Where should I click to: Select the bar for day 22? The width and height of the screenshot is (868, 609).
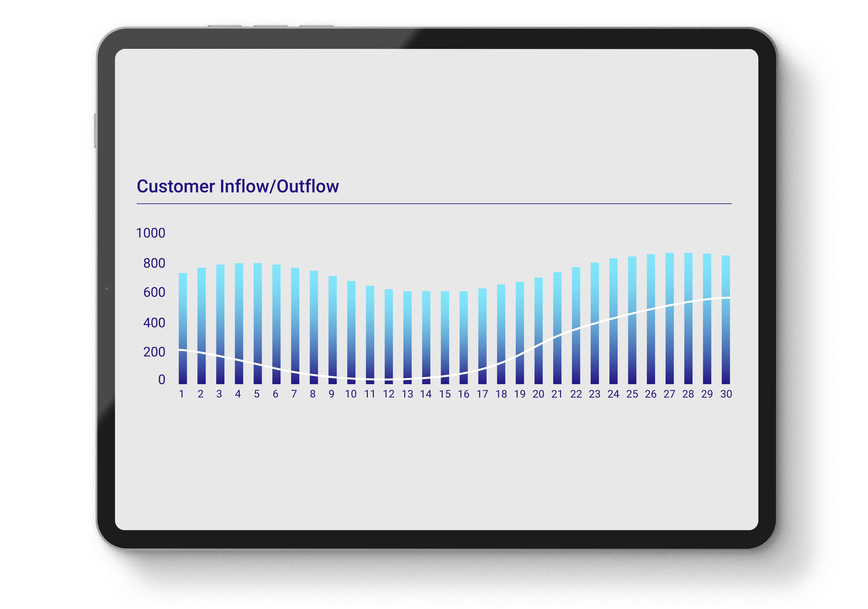[576, 326]
